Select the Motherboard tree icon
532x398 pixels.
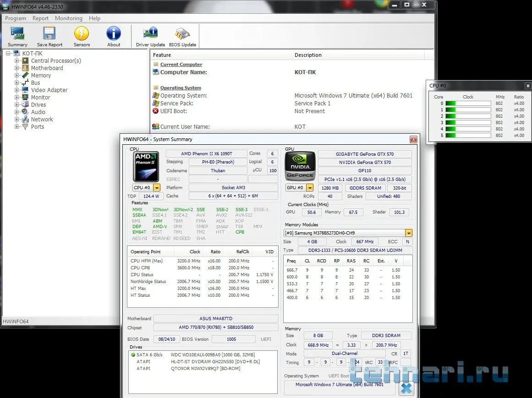click(25, 68)
